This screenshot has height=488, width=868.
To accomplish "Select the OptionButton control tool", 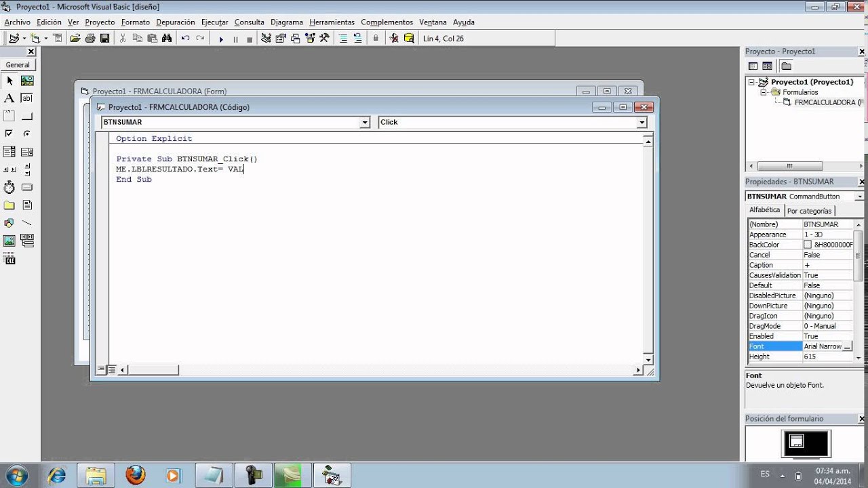I will click(x=27, y=134).
